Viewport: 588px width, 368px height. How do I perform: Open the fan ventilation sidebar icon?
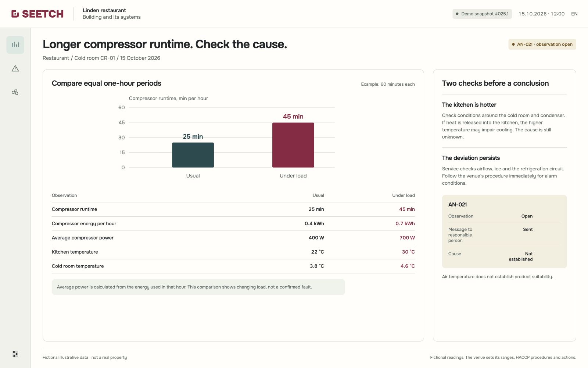(15, 92)
